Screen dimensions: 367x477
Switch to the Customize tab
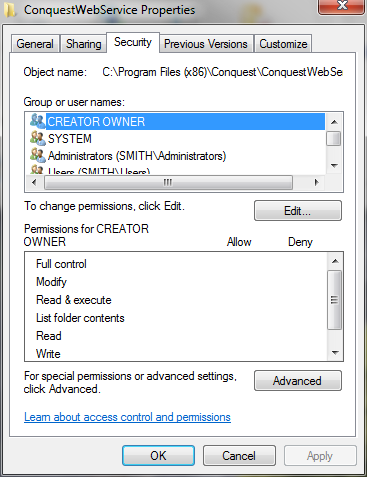pyautogui.click(x=283, y=44)
